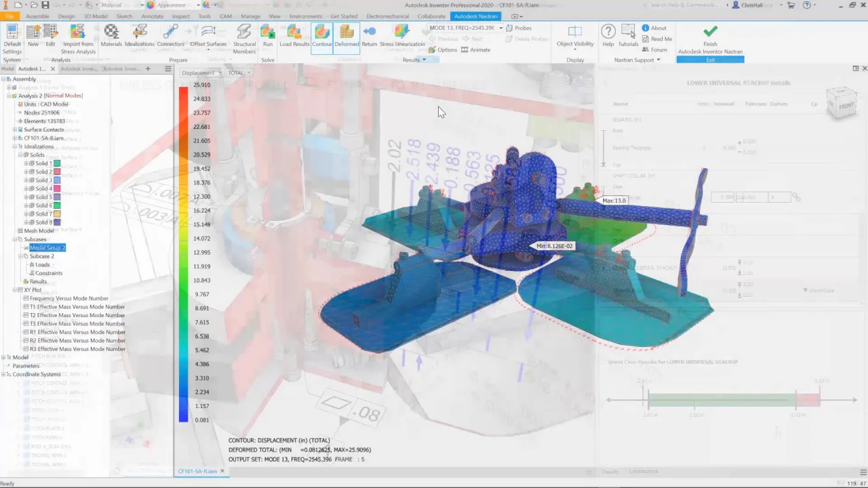Expand the Surface Contacts node
The height and width of the screenshot is (488, 868).
(x=15, y=129)
